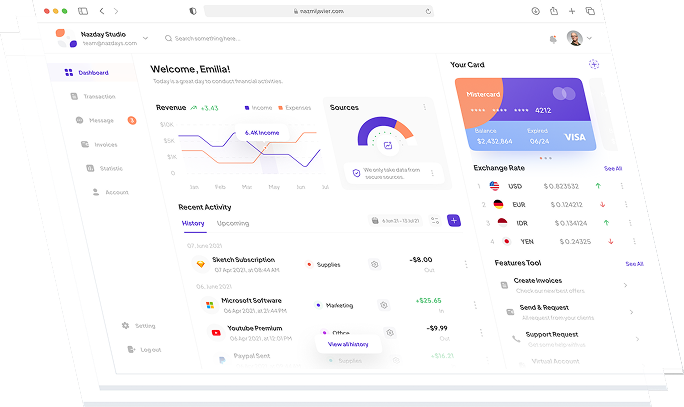Click the Sketch Subscription row gear icon
This screenshot has height=407, width=684.
(x=374, y=264)
